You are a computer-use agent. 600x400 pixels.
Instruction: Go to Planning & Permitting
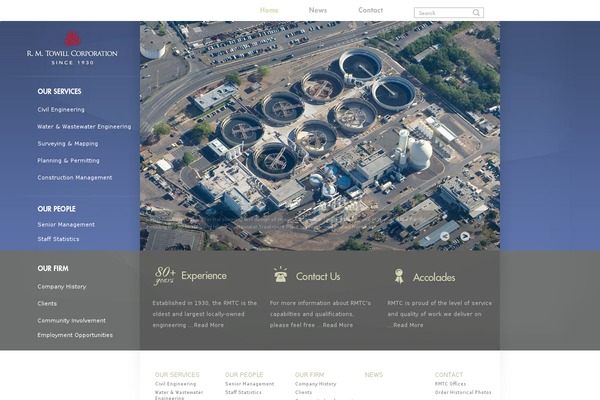point(68,160)
